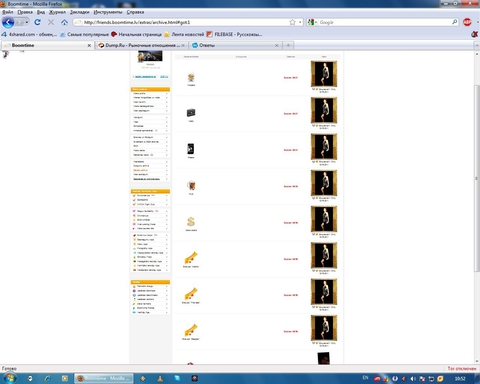This screenshot has height=384, width=480.
Task: Click the first gift icon above the briefcase
Action: [x=191, y=77]
